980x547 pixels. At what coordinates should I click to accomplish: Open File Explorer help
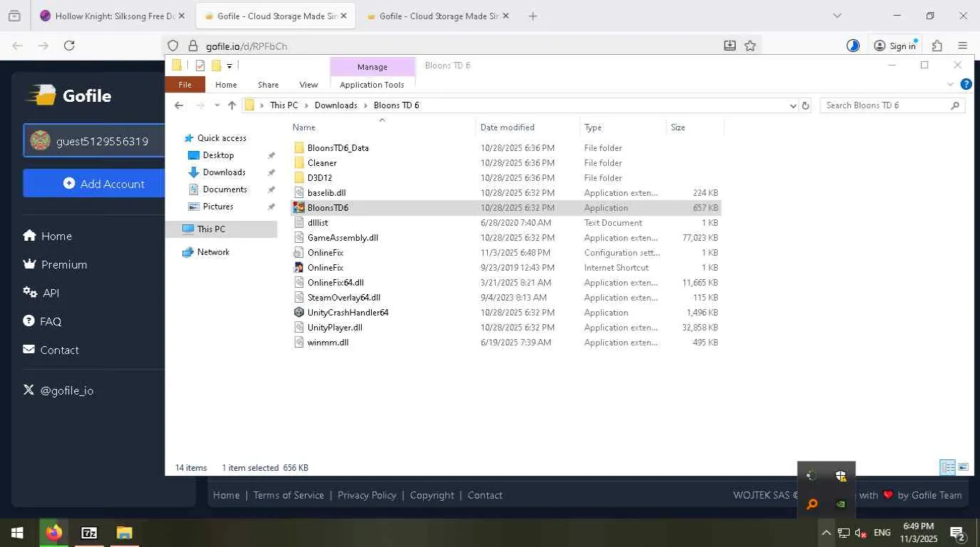966,84
